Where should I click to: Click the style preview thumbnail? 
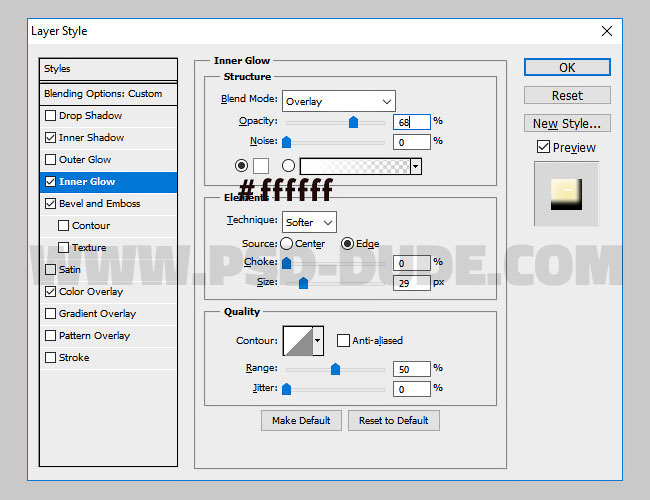566,194
